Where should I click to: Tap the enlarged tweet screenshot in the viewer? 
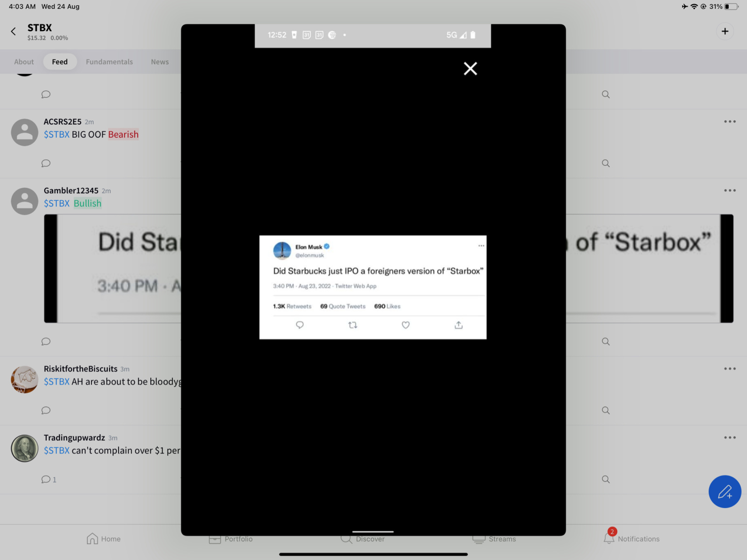click(x=373, y=287)
